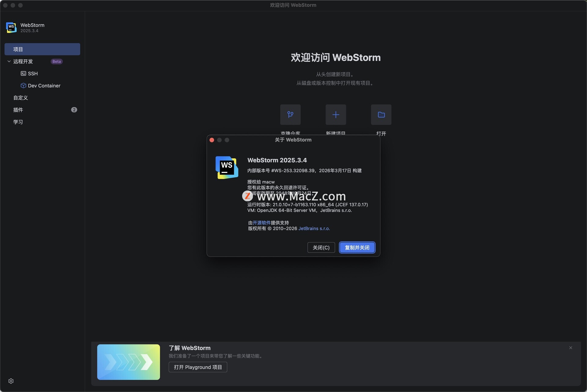
Task: Open the 插件 sidebar item
Action: (18, 110)
